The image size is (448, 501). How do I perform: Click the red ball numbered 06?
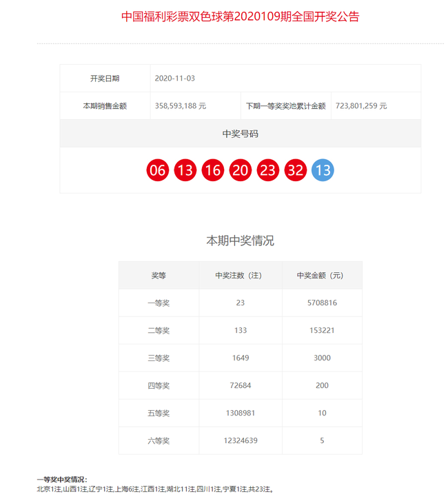(158, 170)
